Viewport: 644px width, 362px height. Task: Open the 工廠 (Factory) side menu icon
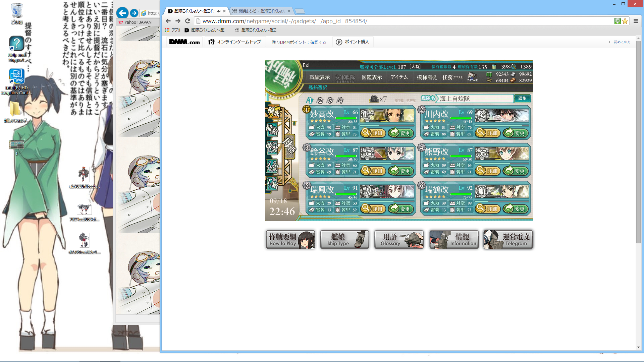pyautogui.click(x=272, y=184)
